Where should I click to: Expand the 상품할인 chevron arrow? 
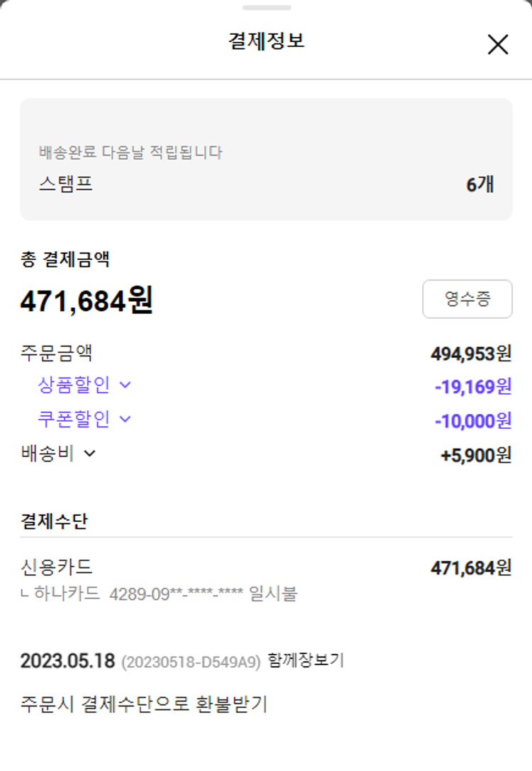(x=125, y=385)
